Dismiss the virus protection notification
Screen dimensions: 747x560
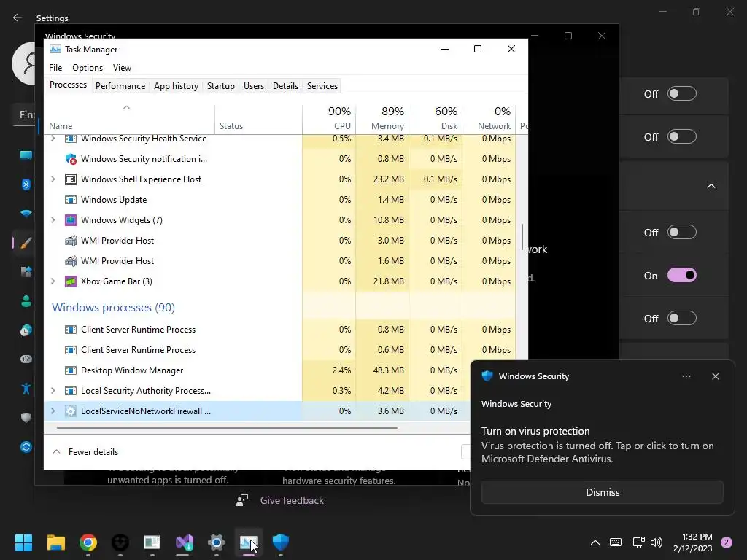[x=602, y=492]
